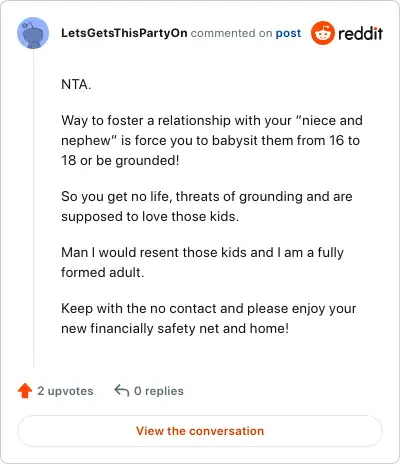This screenshot has width=400, height=464.
Task: Click the View the conversation button
Action: pos(200,431)
